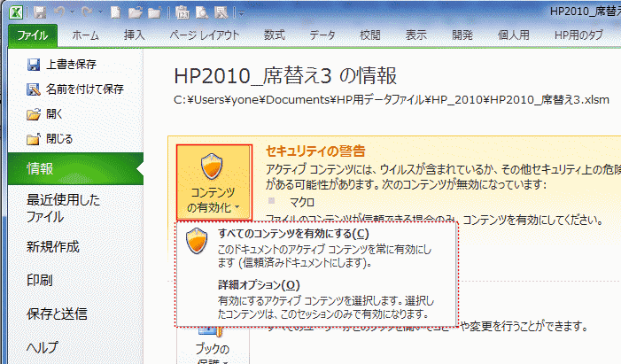621x364 pixels.
Task: Click the undo arrow icon
Action: 60,12
